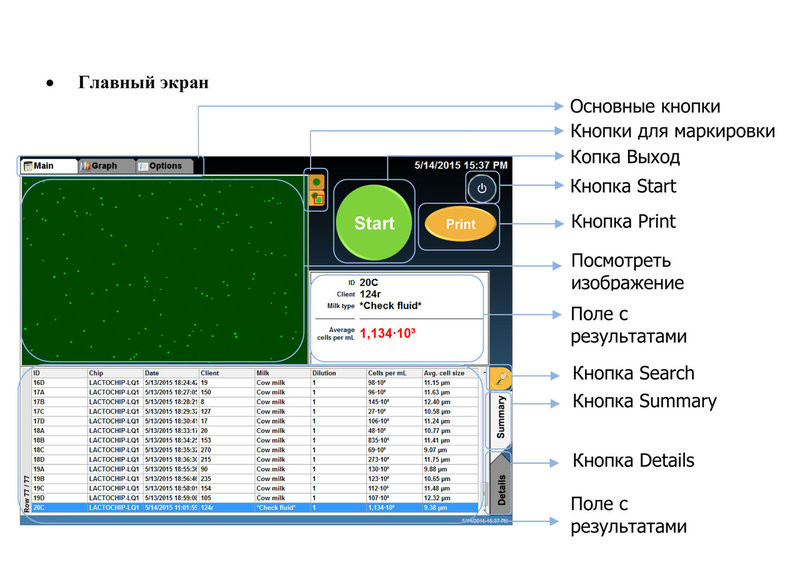Open the Options tab
This screenshot has width=800, height=586.
(163, 166)
